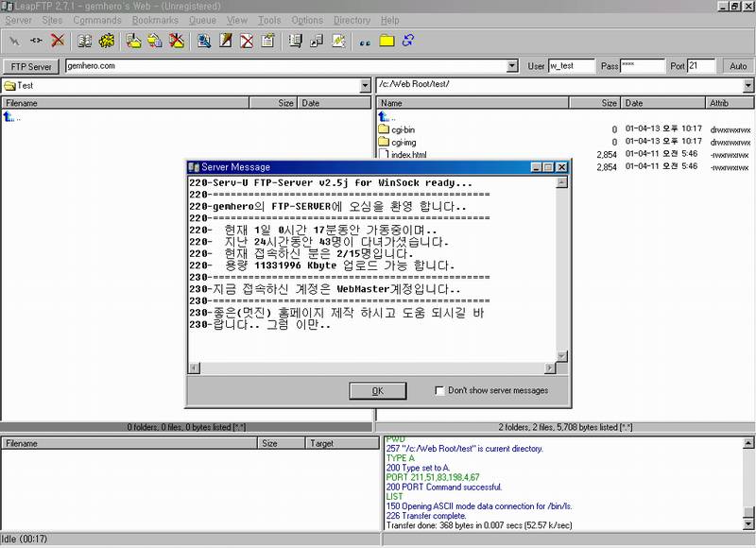Open the Options menu
This screenshot has height=548, width=756.
click(x=307, y=20)
